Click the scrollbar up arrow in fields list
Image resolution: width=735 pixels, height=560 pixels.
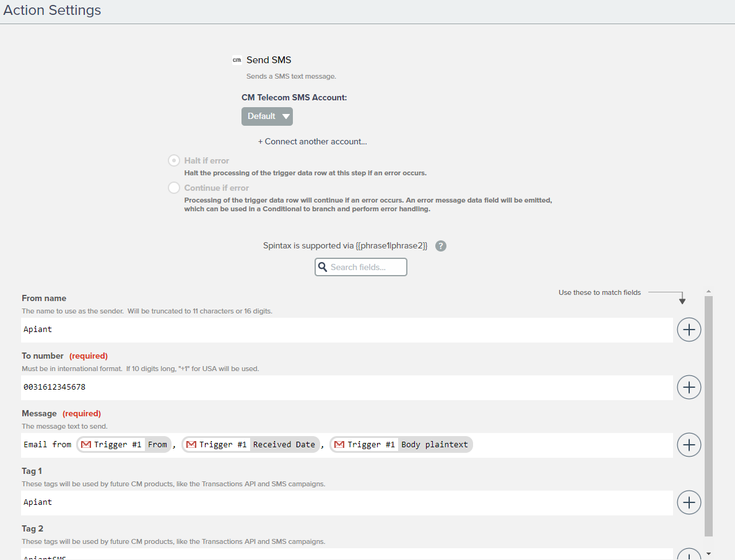point(708,292)
